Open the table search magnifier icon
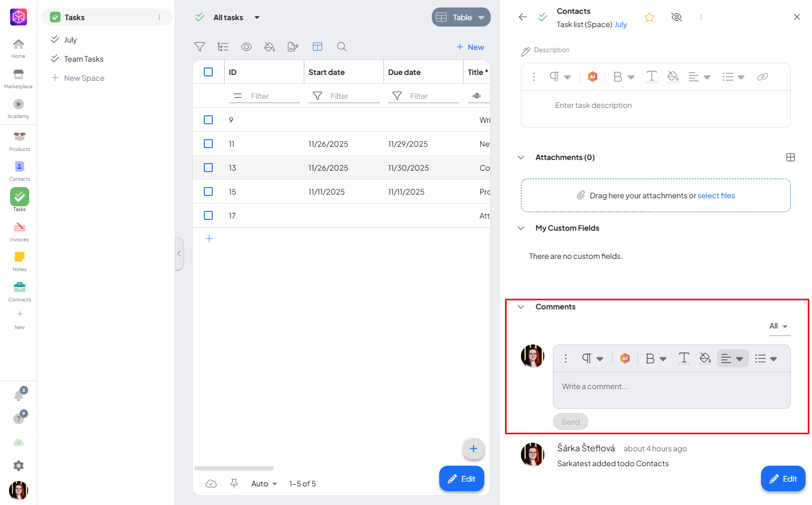This screenshot has width=812, height=505. pyautogui.click(x=342, y=47)
